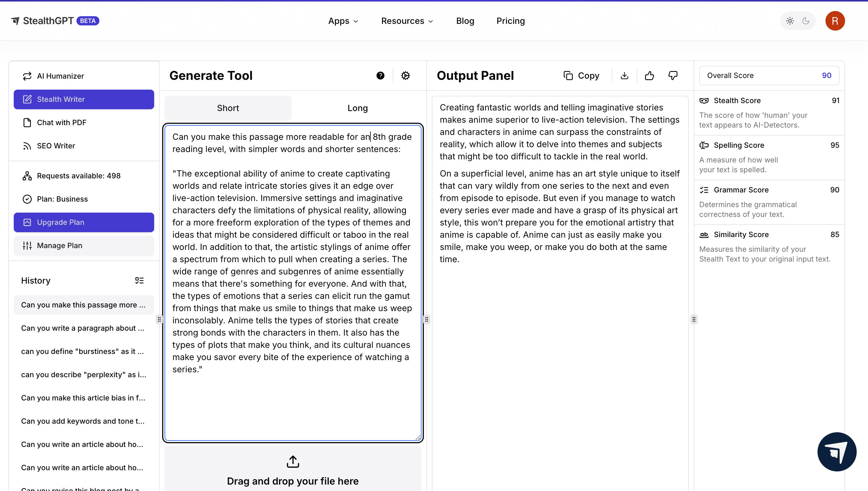Select the Short tab
This screenshot has width=868, height=491.
pos(228,108)
